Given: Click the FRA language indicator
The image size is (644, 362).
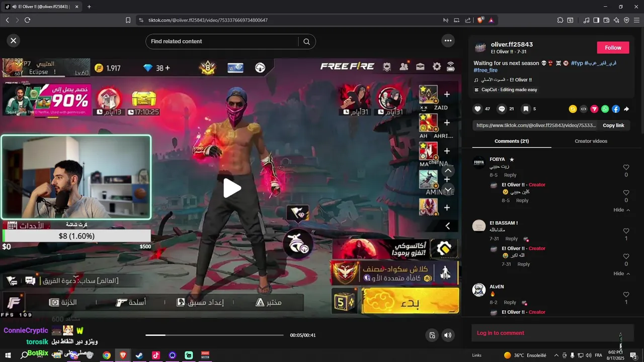Looking at the screenshot, I should tap(598, 355).
